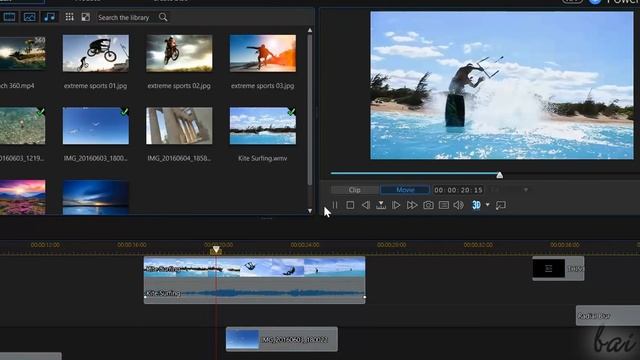Click the preview window video image

click(x=502, y=85)
